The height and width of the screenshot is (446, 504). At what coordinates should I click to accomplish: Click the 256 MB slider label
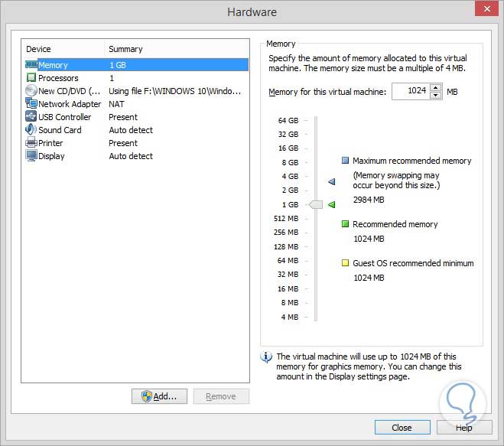pyautogui.click(x=286, y=232)
